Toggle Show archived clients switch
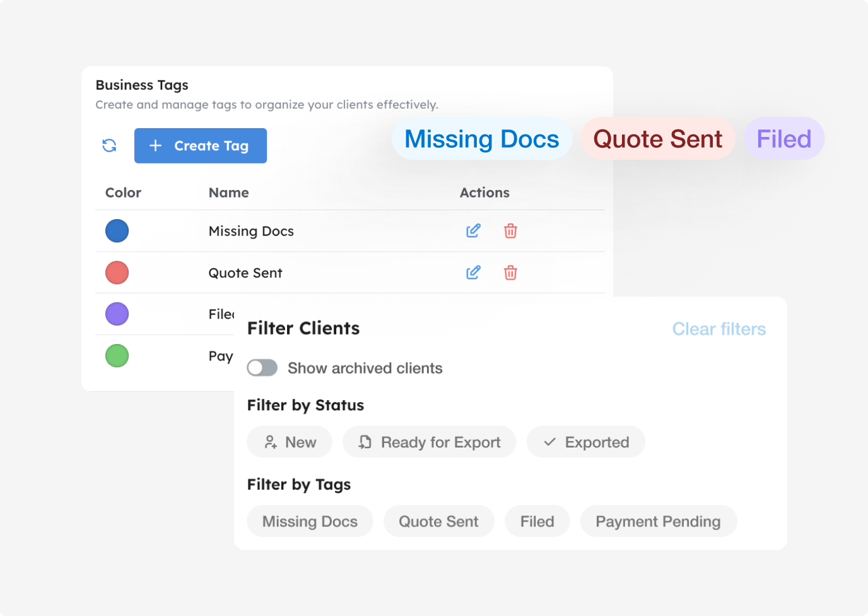 tap(262, 368)
